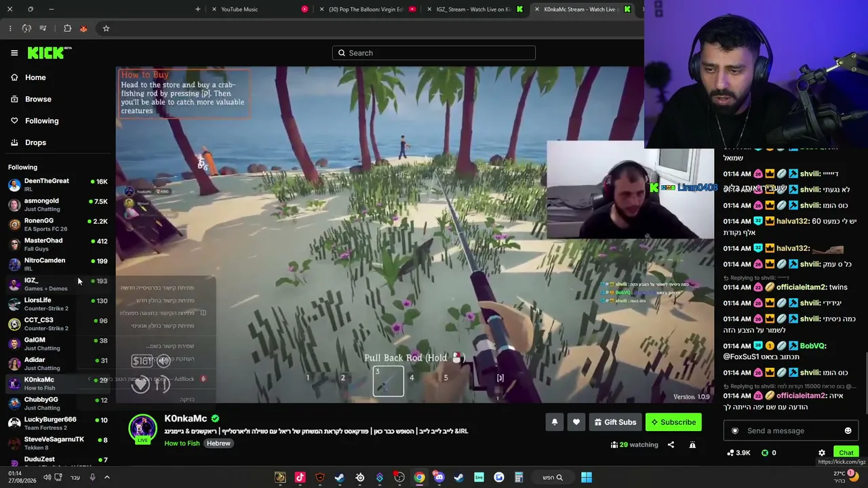
Task: Report the stream with the siren icon
Action: coord(692,445)
